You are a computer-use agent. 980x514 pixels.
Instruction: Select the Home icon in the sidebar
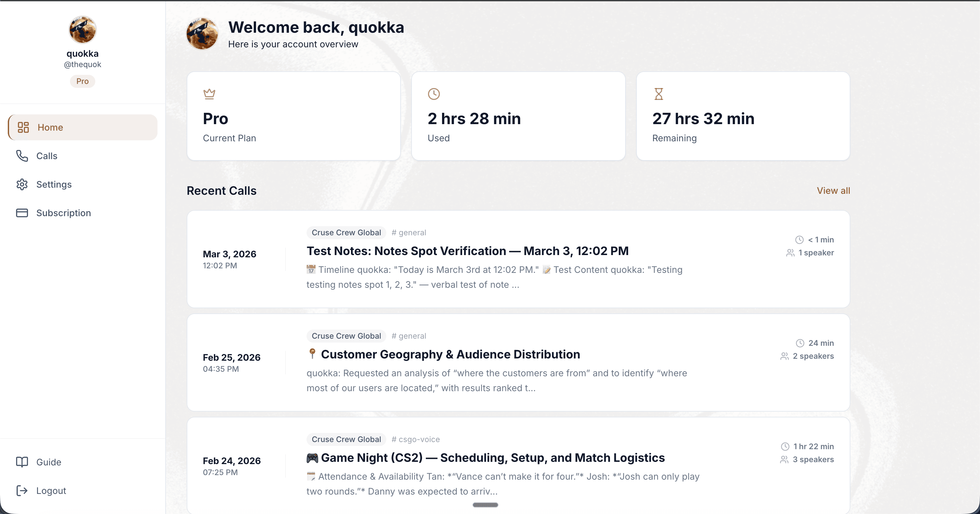(22, 127)
